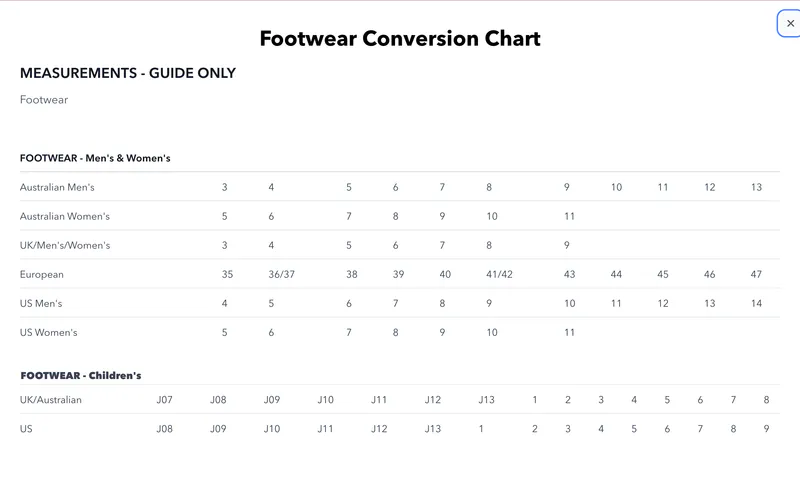This screenshot has height=481, width=800.
Task: Click the Australian Women's row label
Action: pos(65,216)
